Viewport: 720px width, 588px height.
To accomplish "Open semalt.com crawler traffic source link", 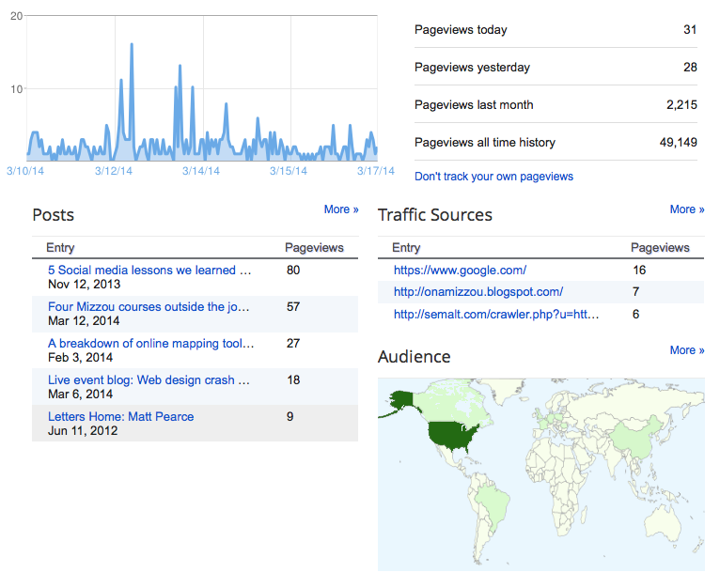I will (496, 314).
